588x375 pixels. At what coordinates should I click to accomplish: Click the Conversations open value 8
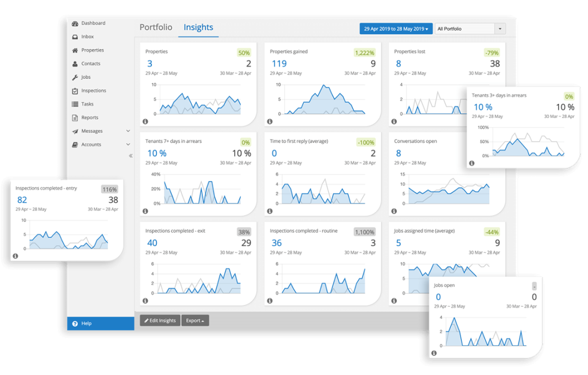[399, 153]
